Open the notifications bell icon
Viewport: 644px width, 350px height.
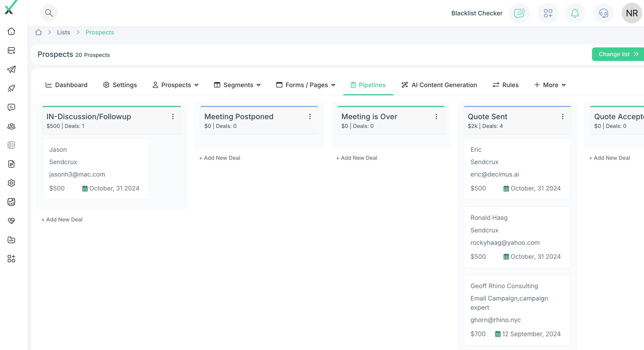coord(574,13)
